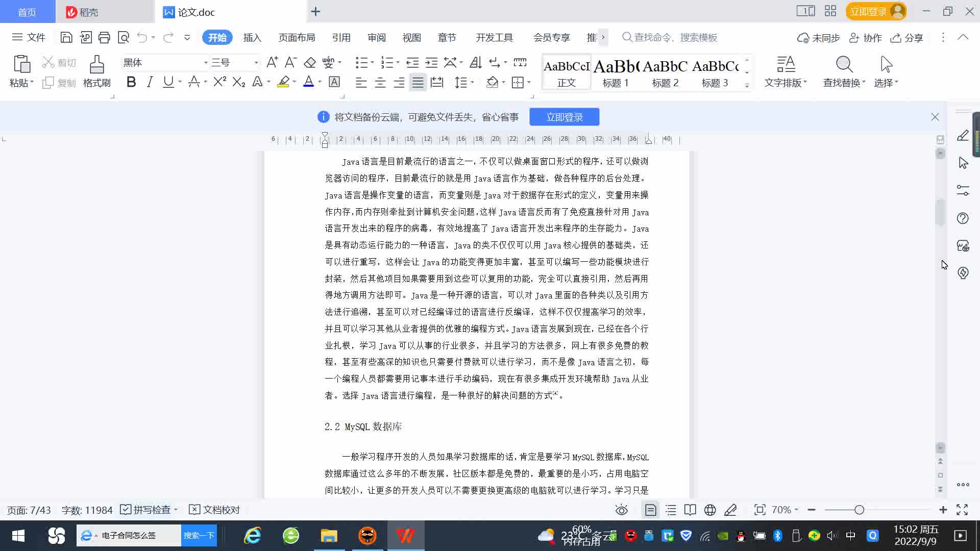Apply superscript formatting icon

[x=219, y=82]
